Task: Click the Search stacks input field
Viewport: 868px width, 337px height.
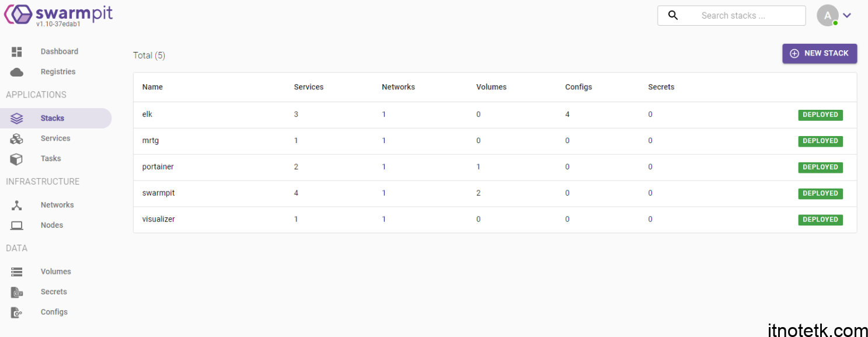Action: [x=731, y=16]
